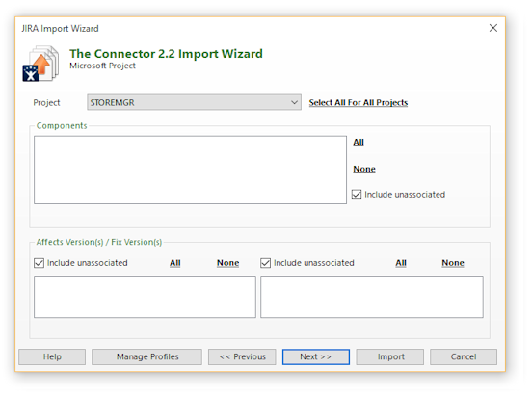
Task: Click the Connector import wizard logo icon
Action: coord(40,64)
